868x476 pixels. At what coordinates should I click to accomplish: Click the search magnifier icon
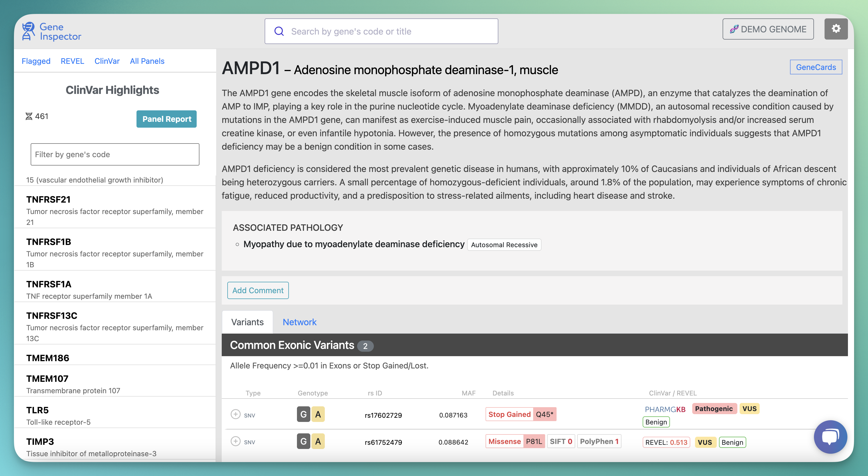[x=279, y=31]
